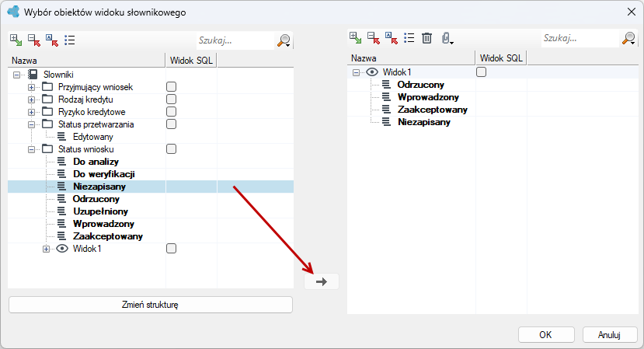Collapse the Widok1 node in right tree
Screen dimensions: 644x349
pos(356,73)
